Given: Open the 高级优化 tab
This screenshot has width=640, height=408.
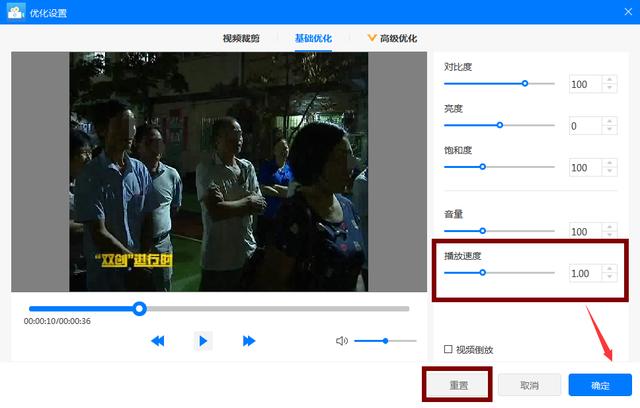Looking at the screenshot, I should point(398,38).
